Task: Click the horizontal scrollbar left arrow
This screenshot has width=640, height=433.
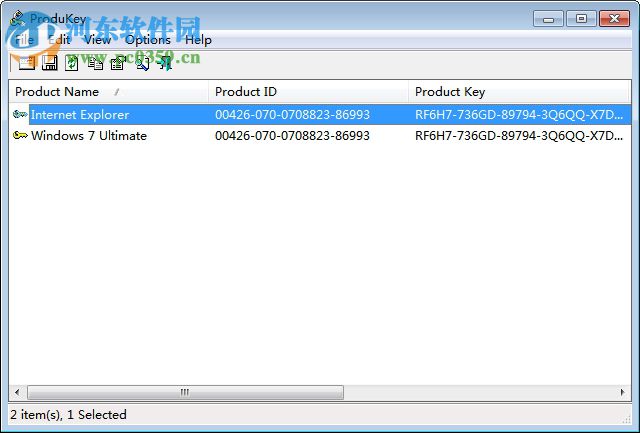Action: pyautogui.click(x=17, y=392)
